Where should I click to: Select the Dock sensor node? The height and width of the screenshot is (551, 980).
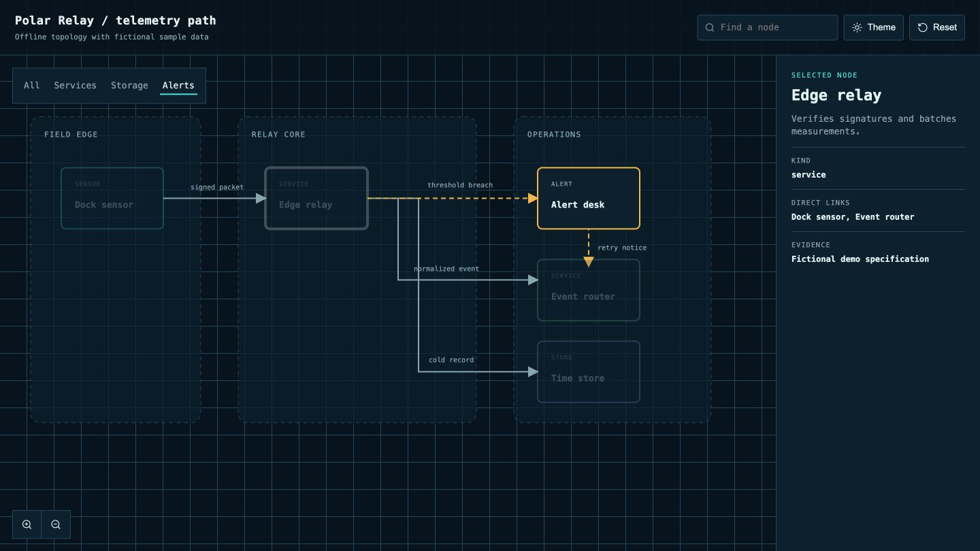(x=112, y=198)
